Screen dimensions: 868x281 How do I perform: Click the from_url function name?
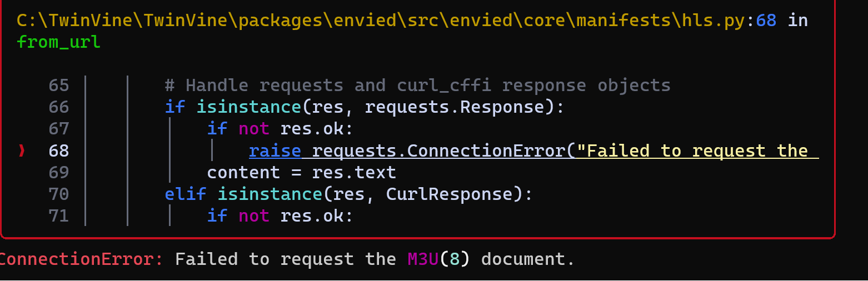(x=58, y=42)
